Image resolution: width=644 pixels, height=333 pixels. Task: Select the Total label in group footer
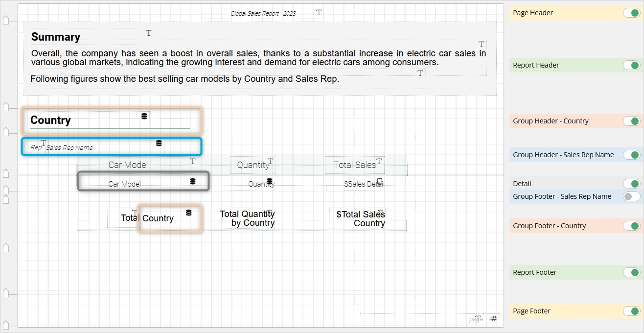coord(124,218)
